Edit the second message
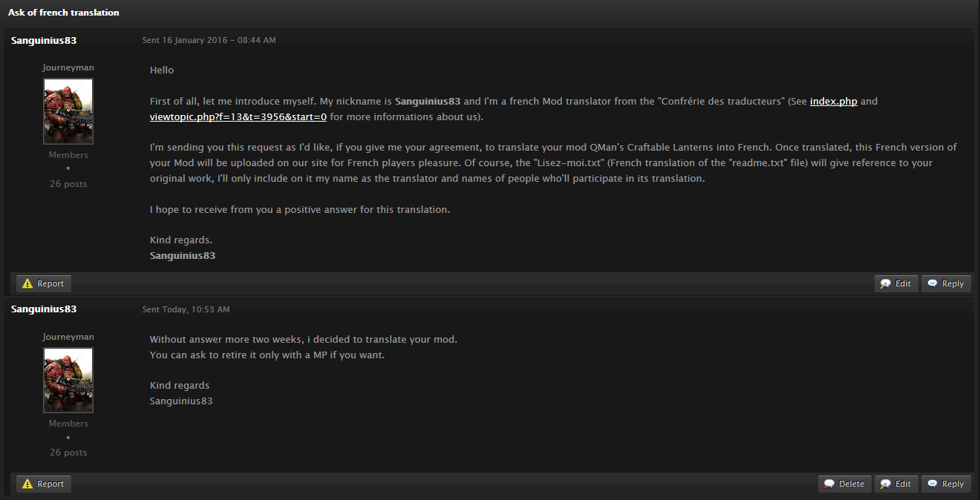 (x=896, y=484)
